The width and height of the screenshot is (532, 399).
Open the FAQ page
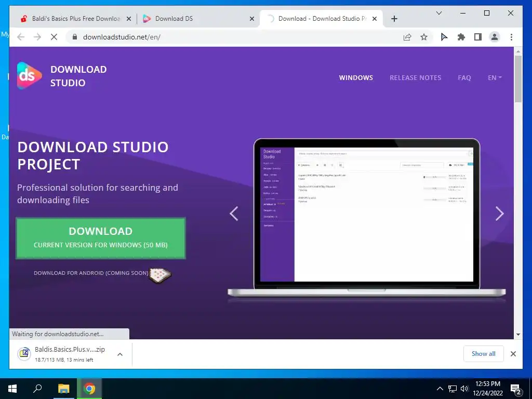click(x=464, y=78)
